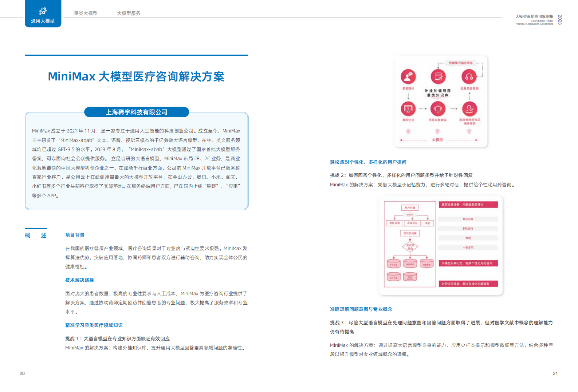The width and height of the screenshot is (578, 392).
Task: Click the 项目背景 heading
Action: click(75, 235)
